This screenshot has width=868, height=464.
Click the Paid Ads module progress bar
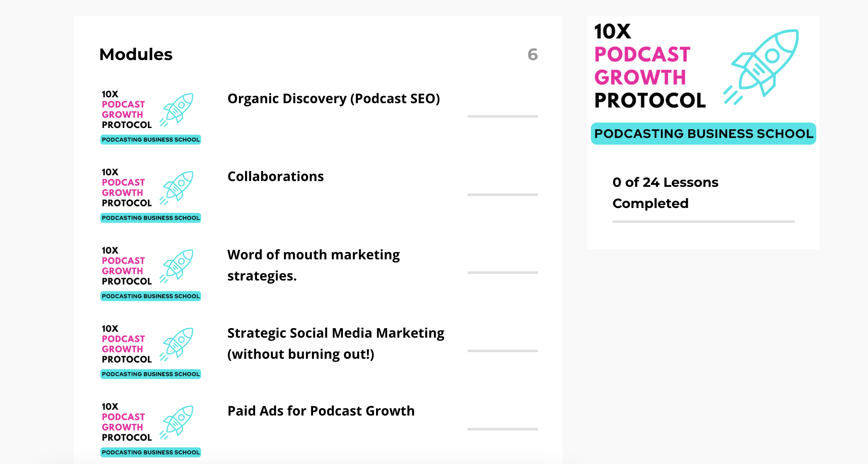502,429
